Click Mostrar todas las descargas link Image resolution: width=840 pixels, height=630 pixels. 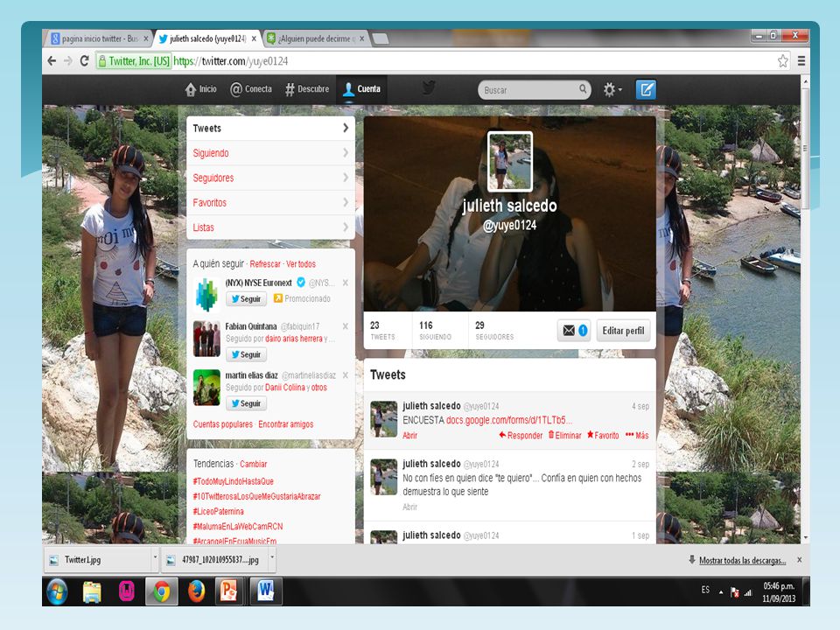tap(742, 560)
